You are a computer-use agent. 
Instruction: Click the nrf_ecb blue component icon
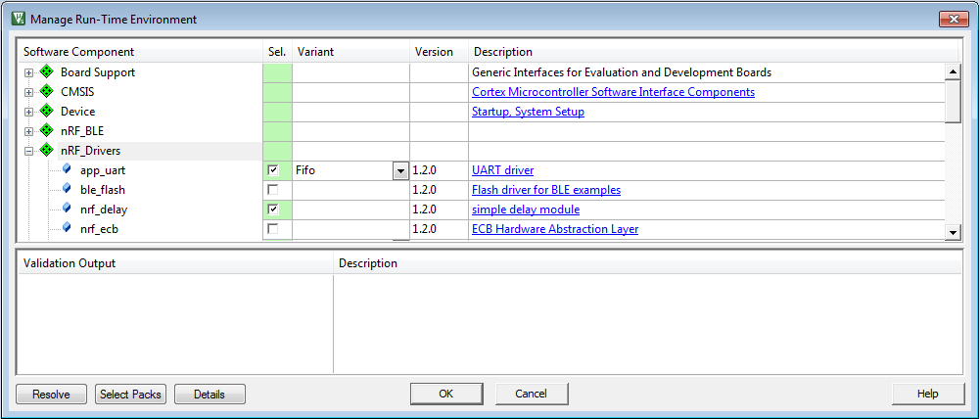(x=67, y=228)
